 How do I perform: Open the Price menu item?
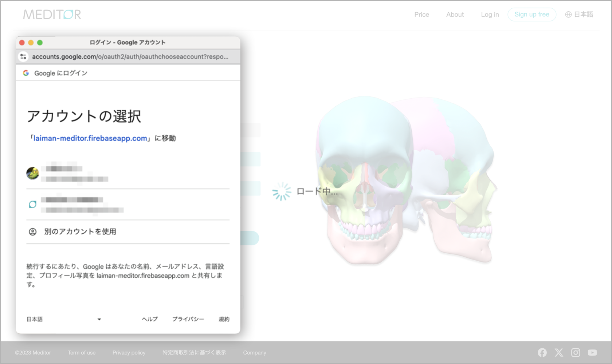point(421,15)
